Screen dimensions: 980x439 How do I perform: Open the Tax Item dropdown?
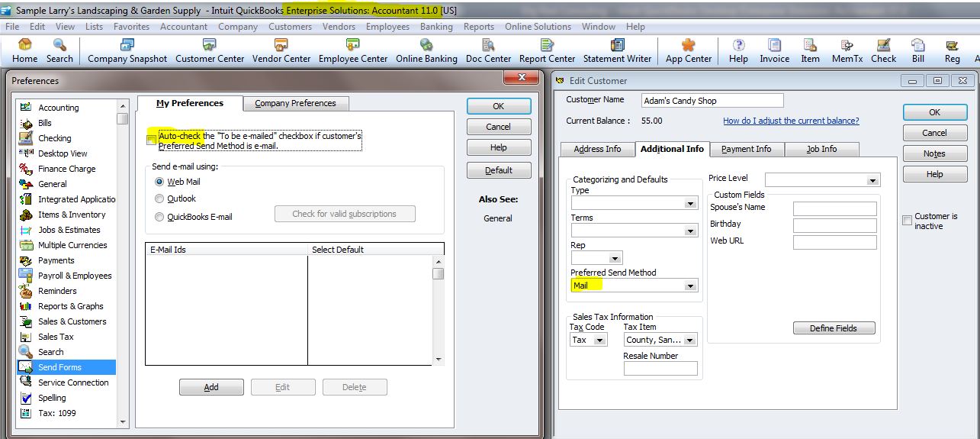[x=690, y=340]
